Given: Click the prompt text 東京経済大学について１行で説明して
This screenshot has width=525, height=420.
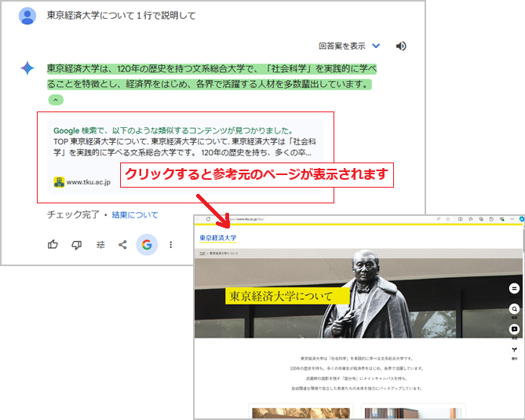Looking at the screenshot, I should (121, 16).
